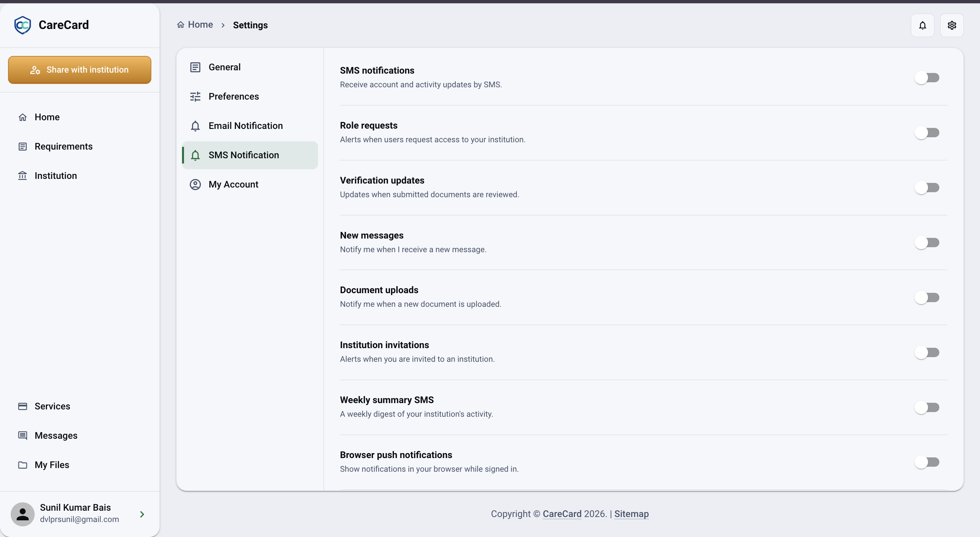Enable the SMS notifications toggle
Image resolution: width=980 pixels, height=537 pixels.
click(927, 78)
